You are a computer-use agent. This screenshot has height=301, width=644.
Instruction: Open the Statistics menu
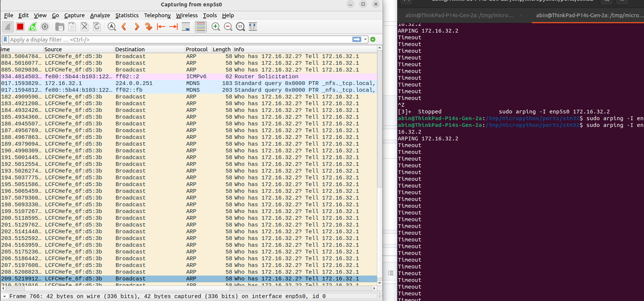click(x=127, y=15)
